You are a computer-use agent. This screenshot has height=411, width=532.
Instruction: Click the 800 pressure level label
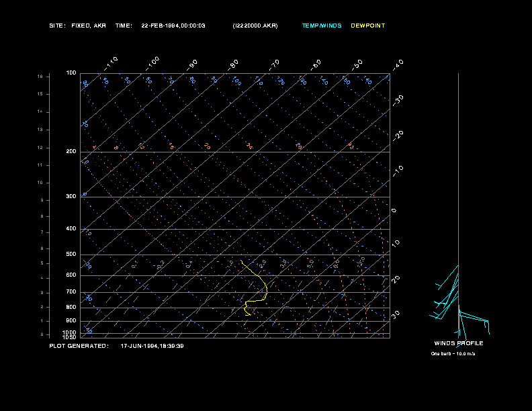(71, 307)
